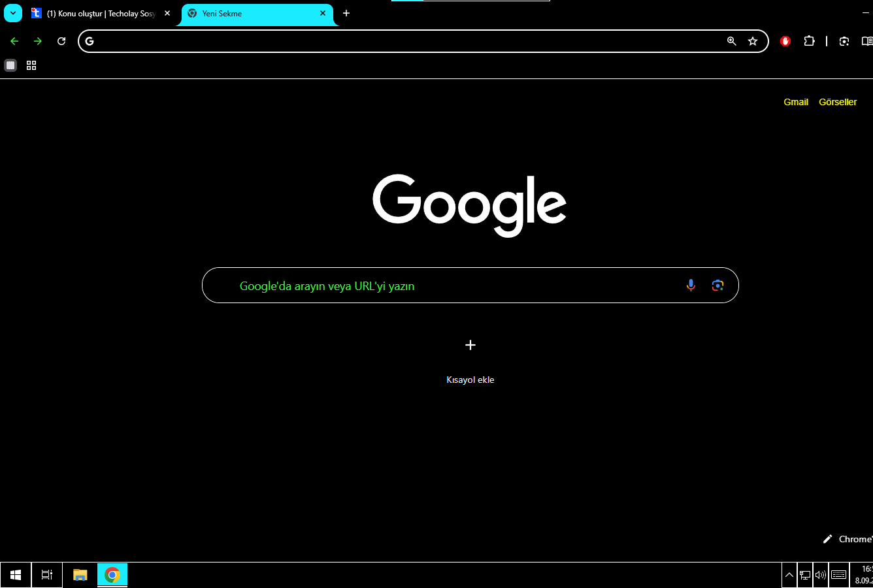873x588 pixels.
Task: Start voice search with the microphone
Action: click(691, 286)
